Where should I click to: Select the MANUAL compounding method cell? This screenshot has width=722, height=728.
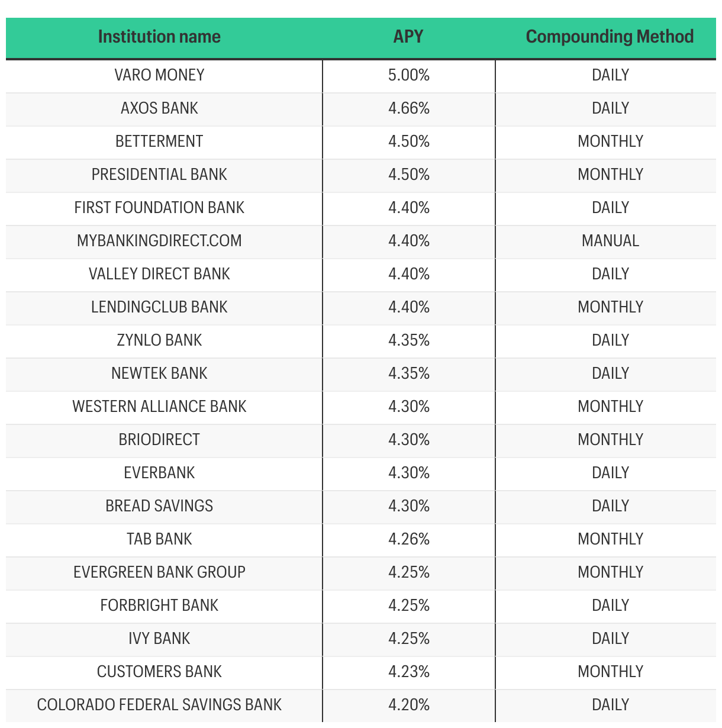coord(610,241)
